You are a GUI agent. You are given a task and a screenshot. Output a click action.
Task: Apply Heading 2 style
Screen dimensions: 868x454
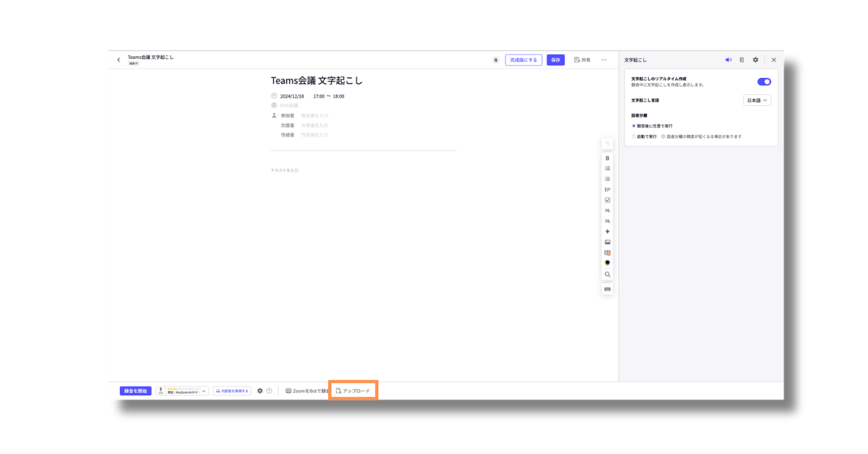(x=608, y=221)
